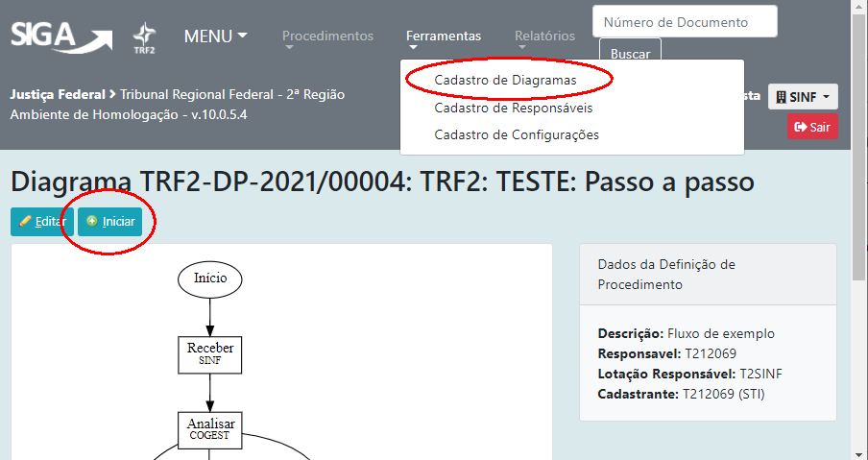Click the Editar pencil button
The image size is (868, 460).
pos(42,222)
